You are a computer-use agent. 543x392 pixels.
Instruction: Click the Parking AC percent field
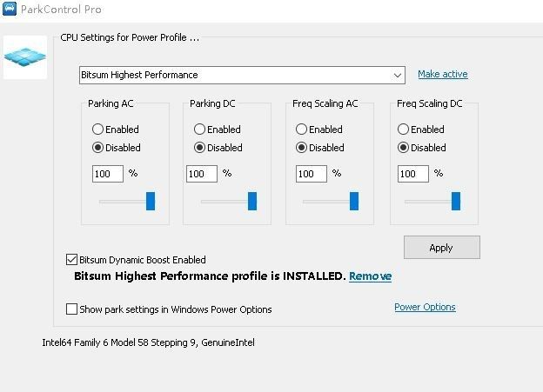(x=108, y=174)
